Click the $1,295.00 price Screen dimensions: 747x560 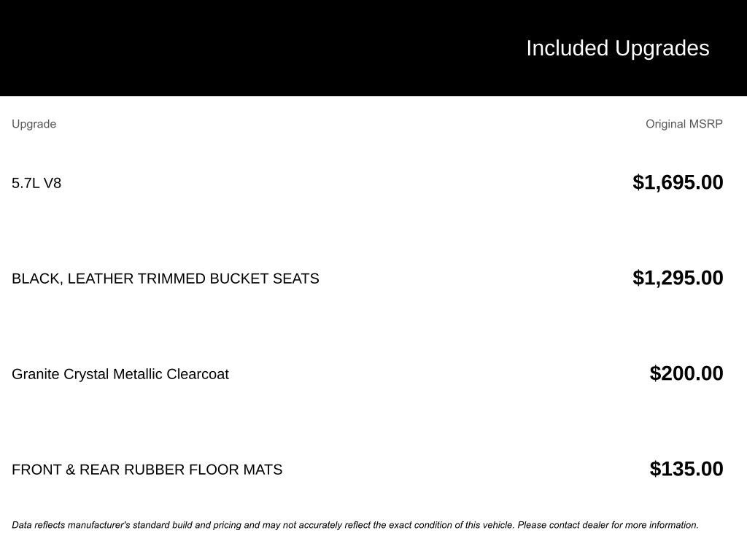coord(678,278)
